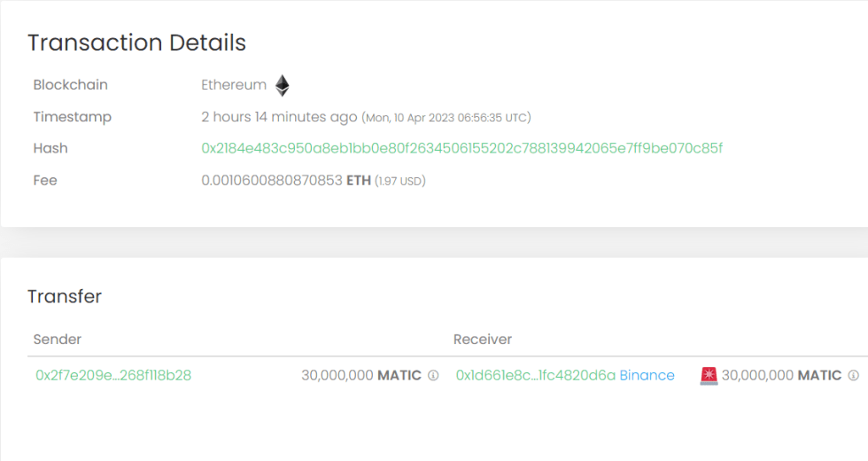Click the blue Binance label
This screenshot has width=868, height=461.
tap(647, 376)
